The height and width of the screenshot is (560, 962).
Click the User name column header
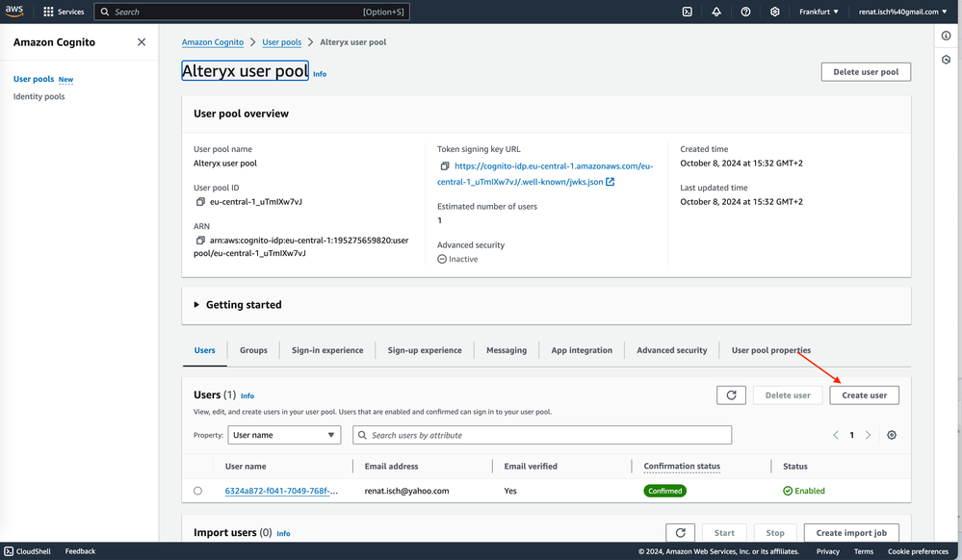246,466
